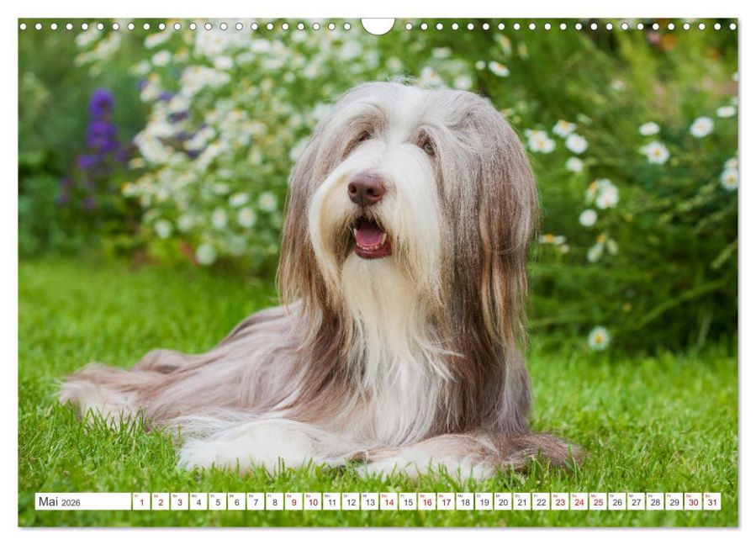This screenshot has height=545, width=756.
Task: Click day 15 in the date row
Action: point(409,501)
